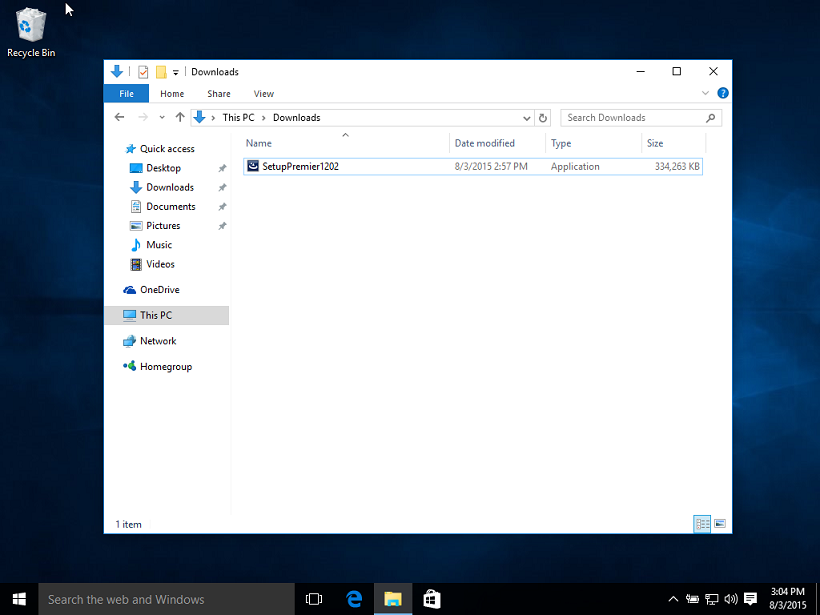Click the battery/power tray icon
Screen dimensions: 820x615
coord(692,599)
